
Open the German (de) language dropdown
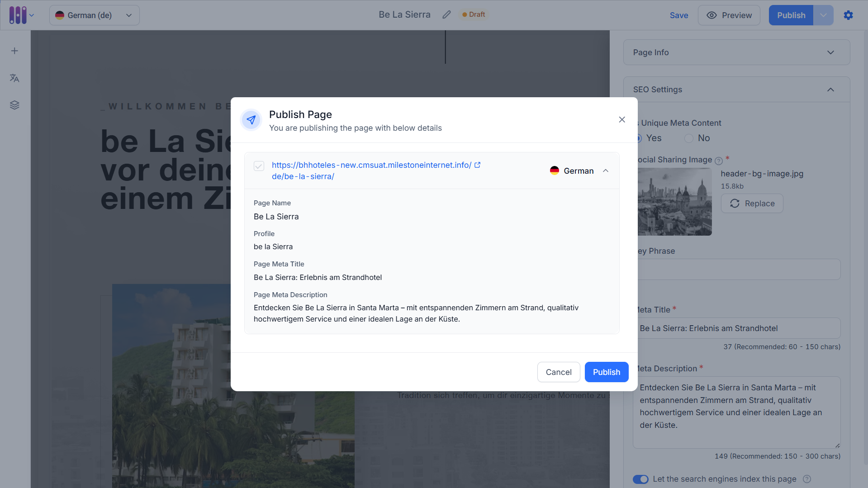tap(94, 15)
